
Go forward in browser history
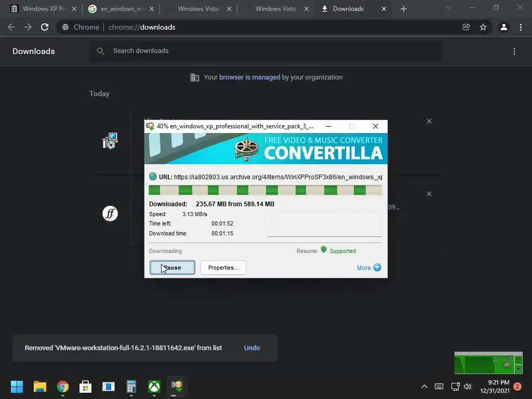pyautogui.click(x=28, y=27)
